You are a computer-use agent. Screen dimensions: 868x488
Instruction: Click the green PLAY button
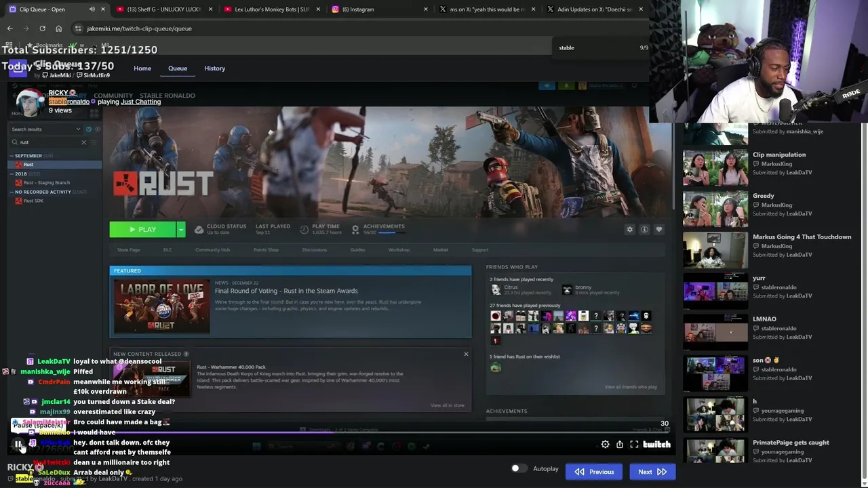point(142,230)
